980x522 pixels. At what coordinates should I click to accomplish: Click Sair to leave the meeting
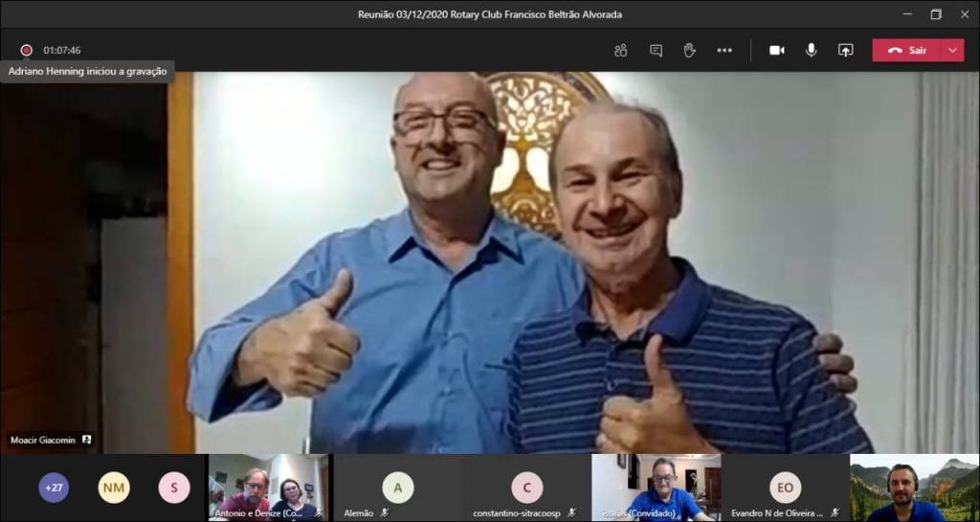click(907, 51)
